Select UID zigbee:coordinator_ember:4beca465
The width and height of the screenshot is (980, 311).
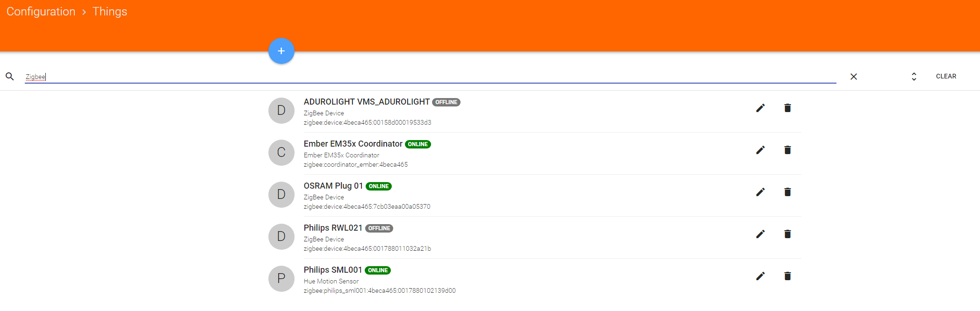point(355,165)
